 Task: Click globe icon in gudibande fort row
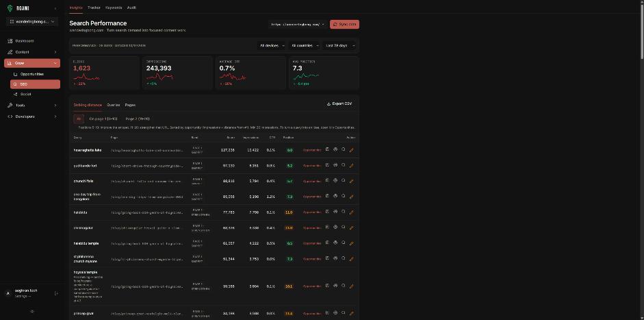(x=335, y=165)
